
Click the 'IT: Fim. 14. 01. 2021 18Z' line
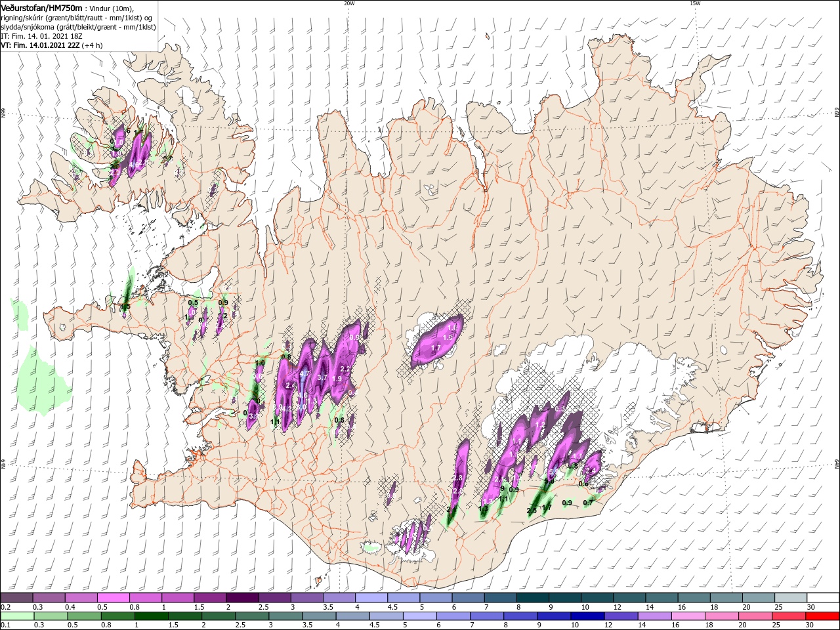[41, 36]
